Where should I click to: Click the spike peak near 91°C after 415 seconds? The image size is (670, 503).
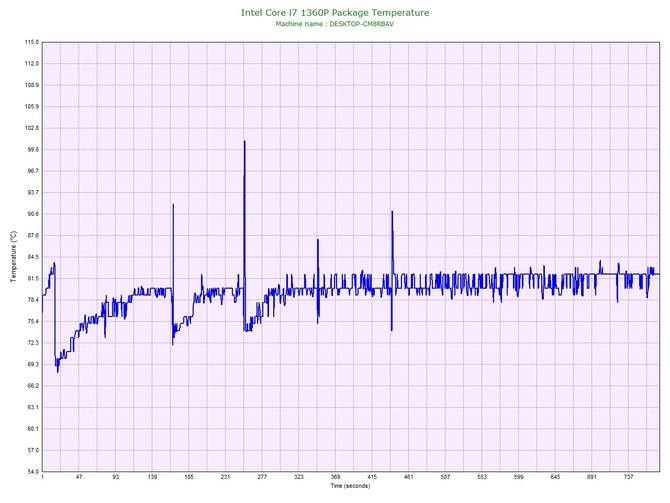coord(392,212)
